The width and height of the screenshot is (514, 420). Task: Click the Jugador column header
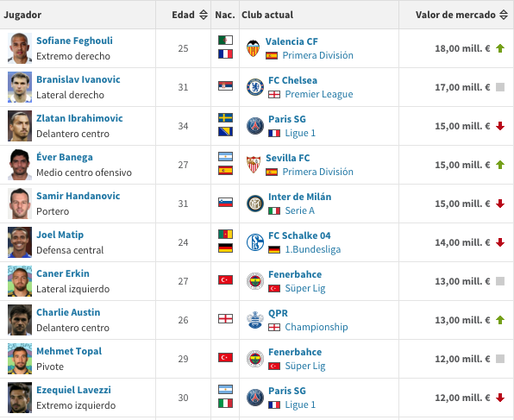22,15
